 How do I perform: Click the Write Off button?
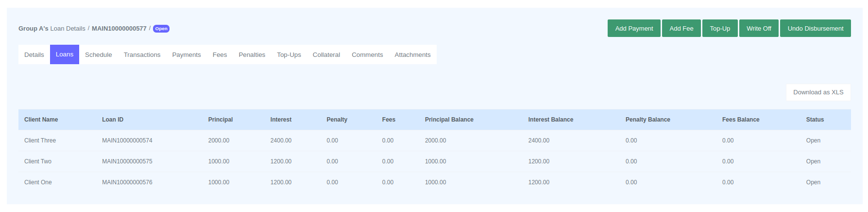[758, 28]
